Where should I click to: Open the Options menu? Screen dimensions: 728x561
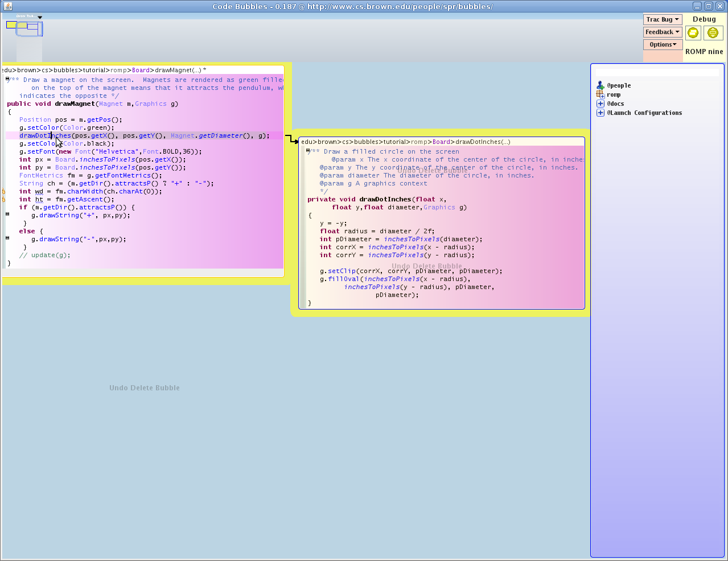coord(663,44)
